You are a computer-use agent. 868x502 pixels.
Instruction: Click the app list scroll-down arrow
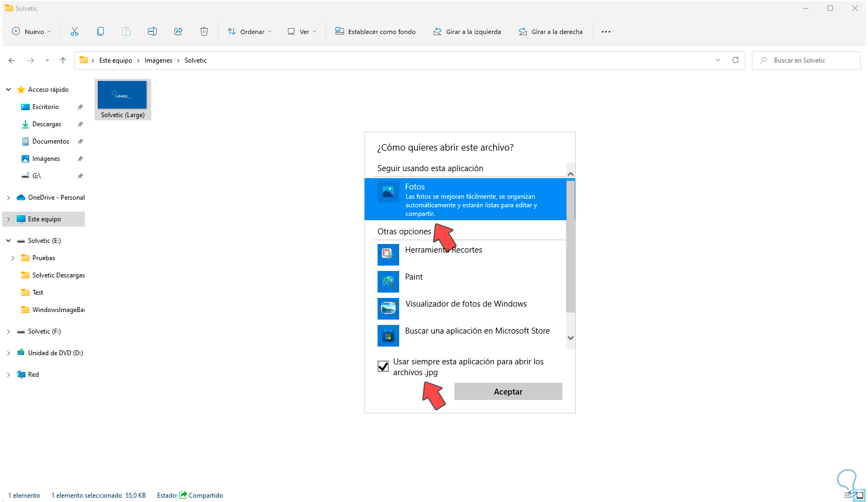coord(570,338)
